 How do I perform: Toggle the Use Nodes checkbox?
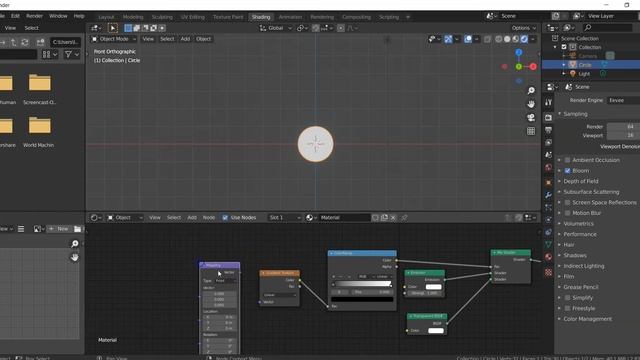225,218
